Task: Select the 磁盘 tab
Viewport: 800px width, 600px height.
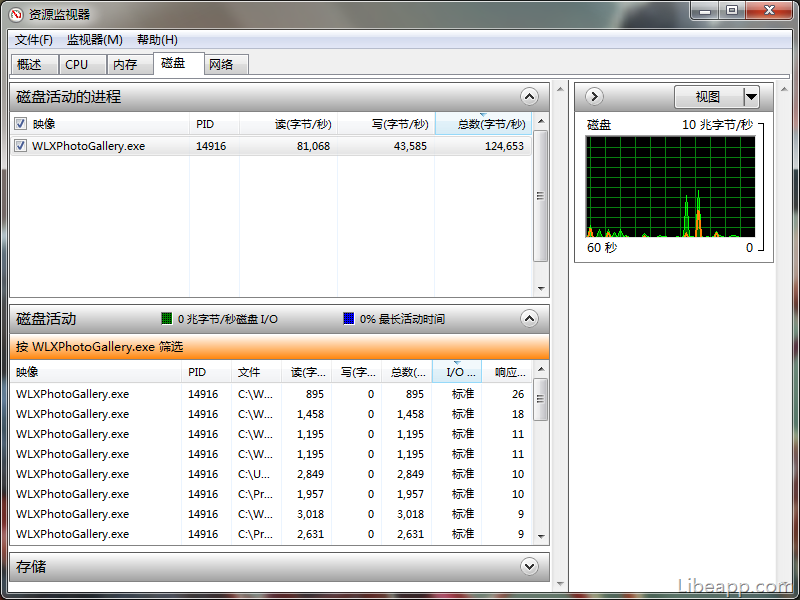Action: coord(179,63)
